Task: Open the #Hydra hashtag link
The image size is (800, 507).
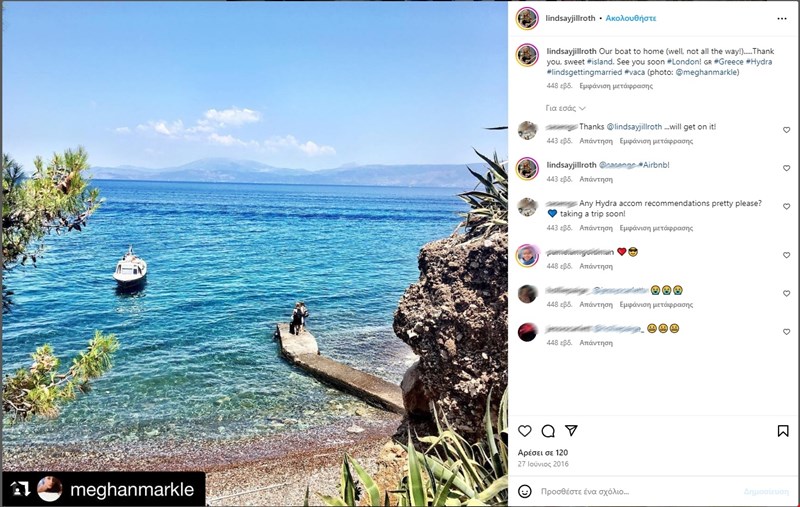Action: pos(759,62)
